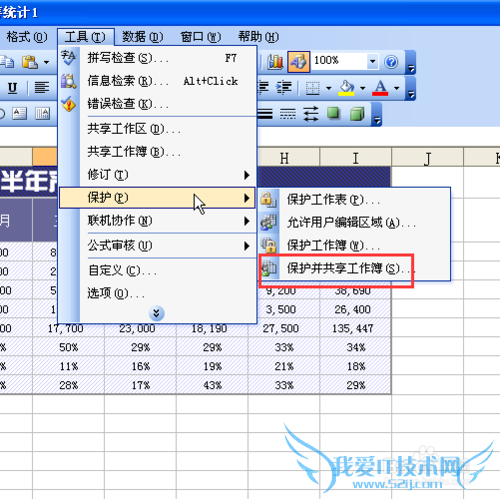Viewport: 500px width, 499px height.
Task: Select 保护工作表(P) protect sheet
Action: tap(354, 200)
